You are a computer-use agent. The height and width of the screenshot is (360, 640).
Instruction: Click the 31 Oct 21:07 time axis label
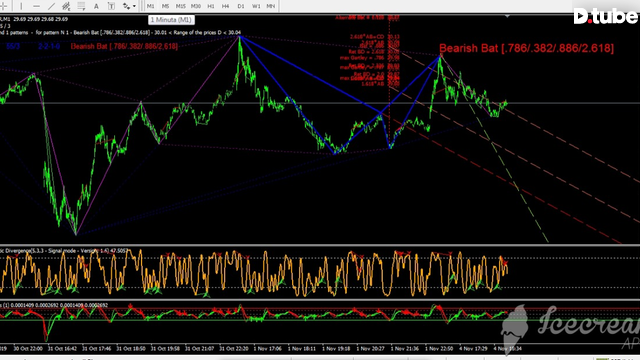[x=199, y=349]
